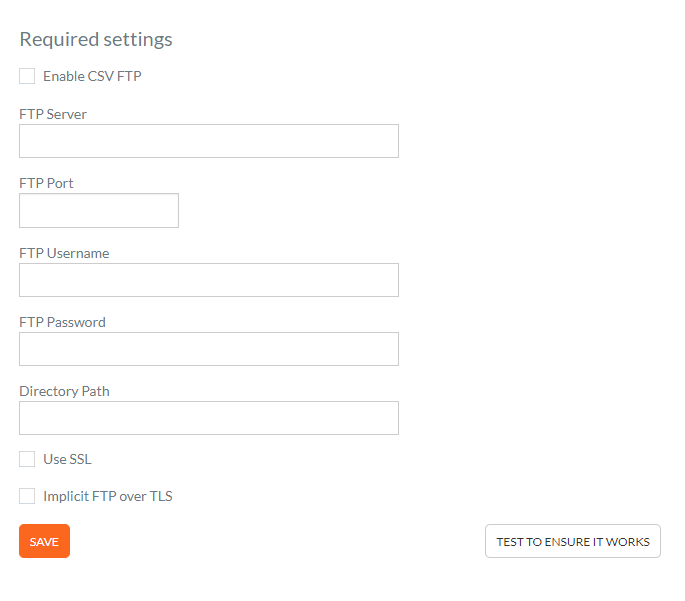Tick the Enable CSV FTP checkbox

(27, 76)
